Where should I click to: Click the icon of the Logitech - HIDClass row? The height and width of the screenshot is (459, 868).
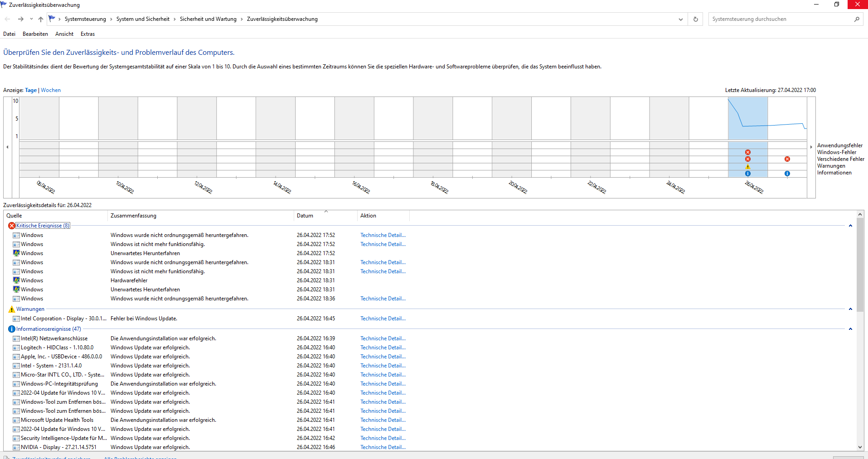[x=16, y=348]
